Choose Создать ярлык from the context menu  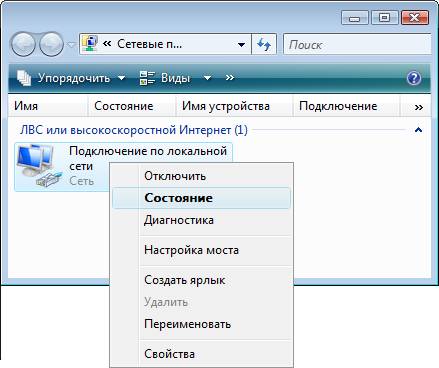click(x=202, y=280)
